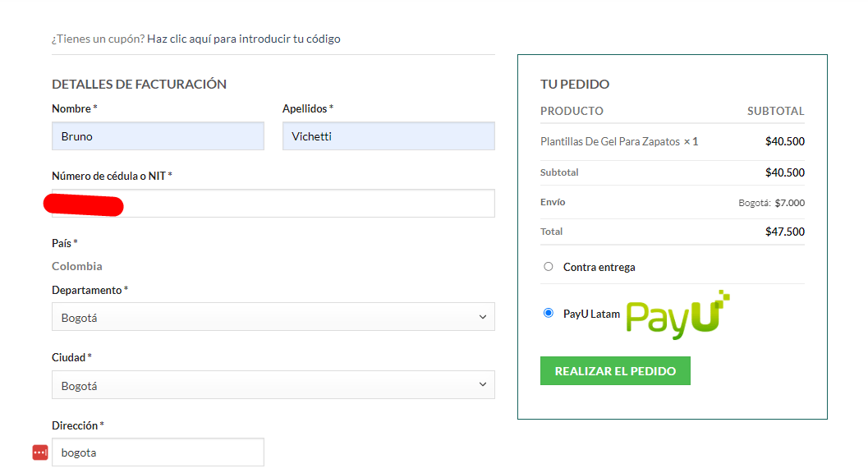The height and width of the screenshot is (473, 868).
Task: Click the Dirección input containing bogota
Action: (x=158, y=452)
